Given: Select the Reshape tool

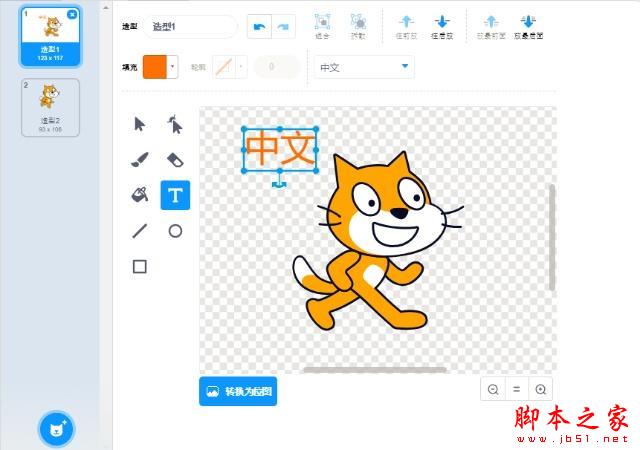Looking at the screenshot, I should [x=176, y=124].
